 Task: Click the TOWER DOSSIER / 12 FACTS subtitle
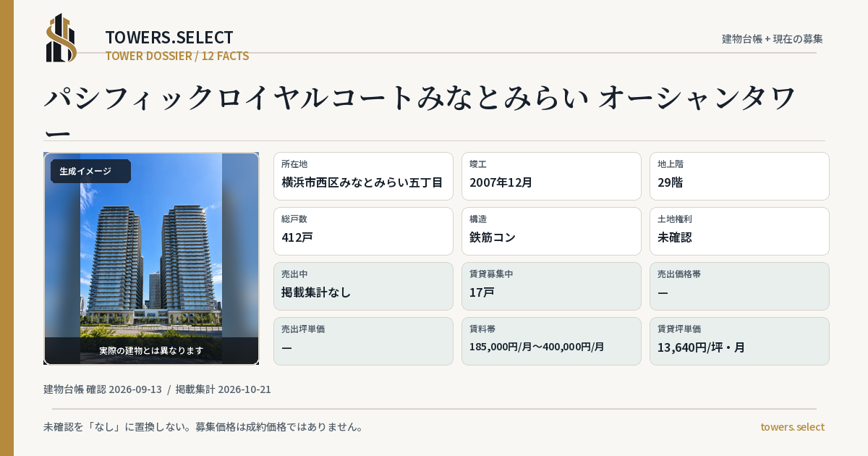click(x=177, y=56)
